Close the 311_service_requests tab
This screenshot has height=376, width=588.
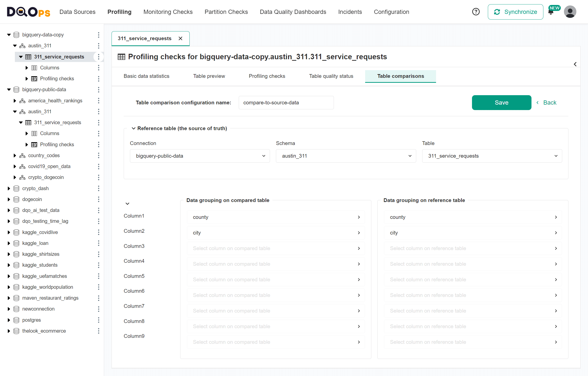coord(180,38)
